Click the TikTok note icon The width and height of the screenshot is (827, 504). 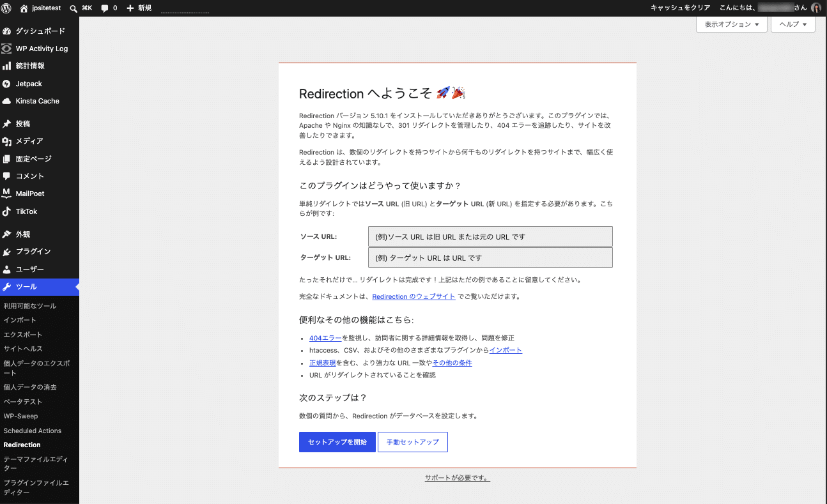tap(7, 211)
